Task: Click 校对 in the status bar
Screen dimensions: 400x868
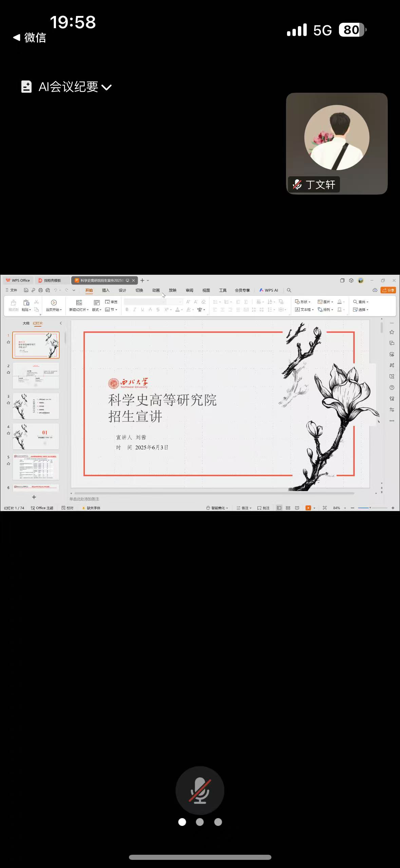Action: click(x=68, y=508)
